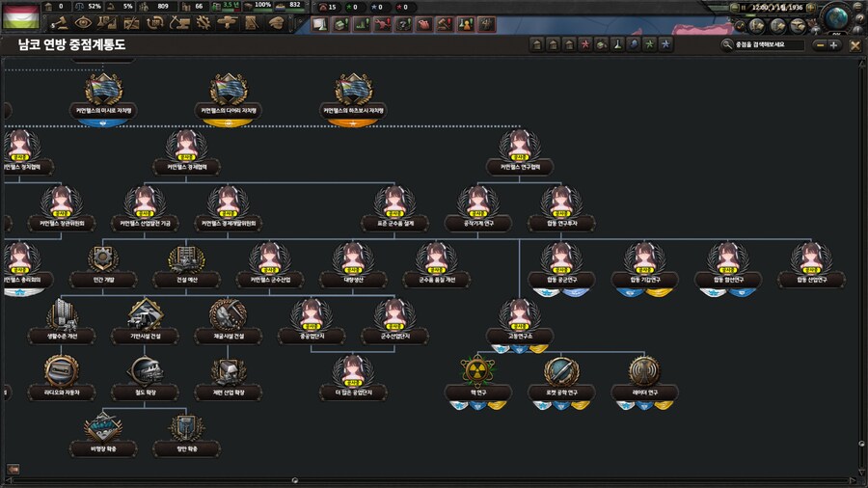Image resolution: width=868 pixels, height=488 pixels.
Task: Toggle the first focus filter icon
Action: (x=536, y=44)
